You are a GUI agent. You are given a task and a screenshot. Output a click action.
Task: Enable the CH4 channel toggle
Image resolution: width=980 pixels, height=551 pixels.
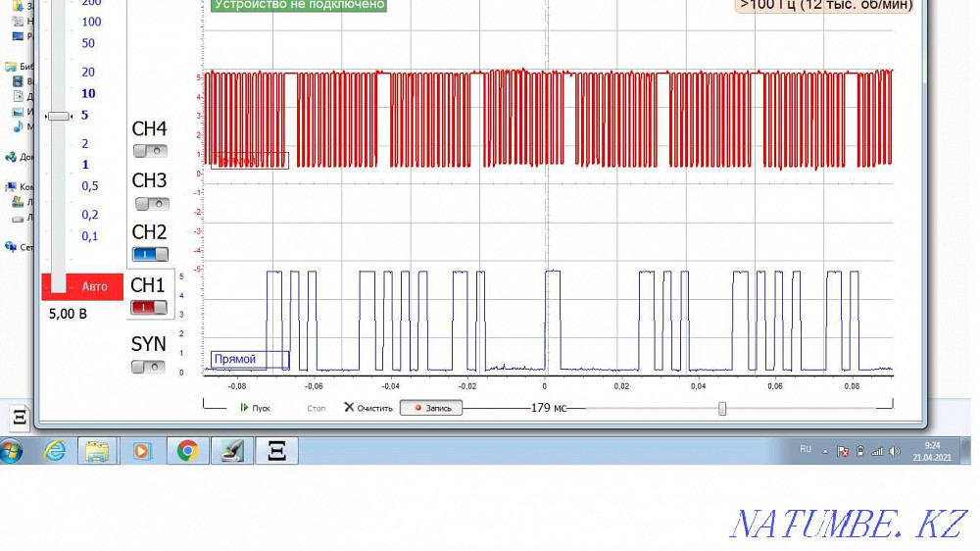pyautogui.click(x=151, y=151)
